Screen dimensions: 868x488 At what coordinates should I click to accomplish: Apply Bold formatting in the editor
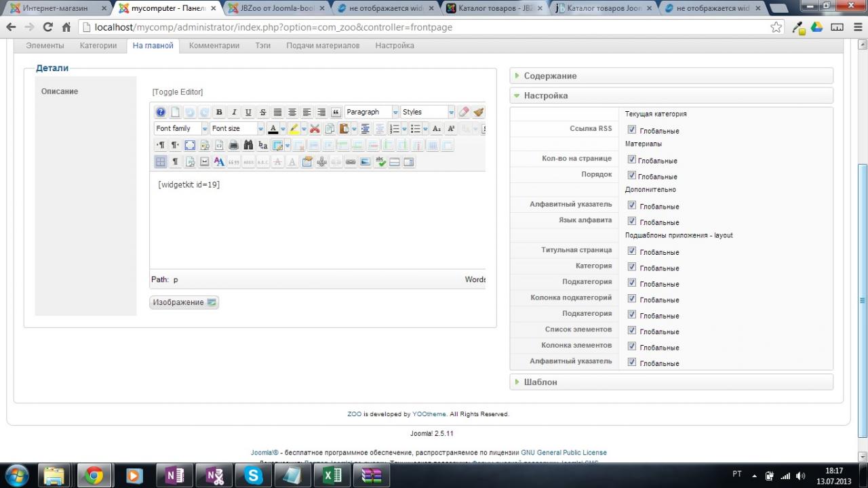pyautogui.click(x=219, y=113)
